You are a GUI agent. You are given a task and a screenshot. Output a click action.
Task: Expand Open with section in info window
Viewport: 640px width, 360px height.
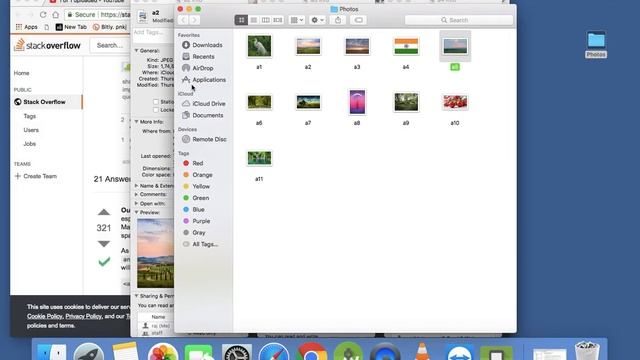(136, 203)
